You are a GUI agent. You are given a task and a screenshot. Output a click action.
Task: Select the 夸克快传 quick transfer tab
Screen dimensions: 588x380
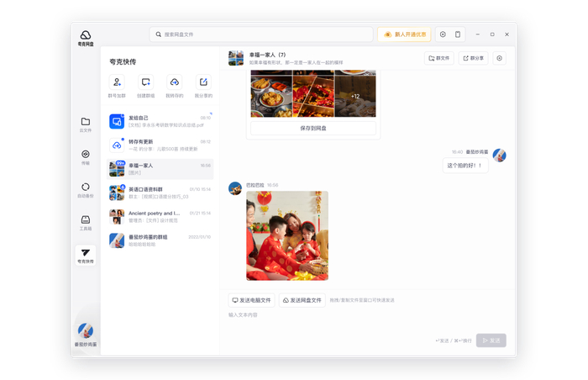pyautogui.click(x=86, y=256)
